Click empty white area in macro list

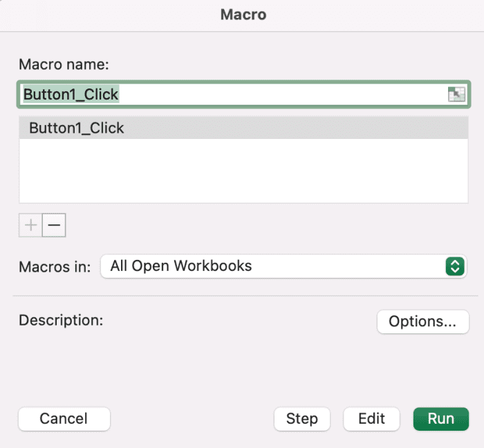coord(242,173)
